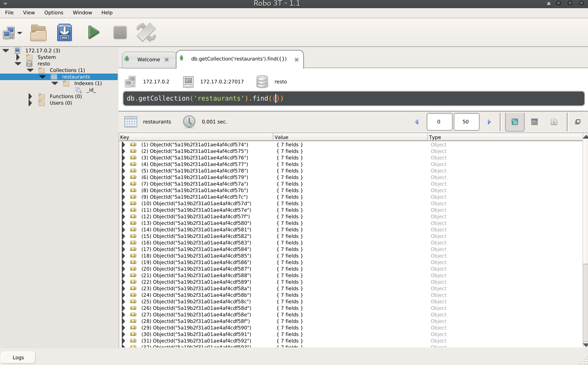This screenshot has height=365, width=588.
Task: Click the 172.17.0.2 connection icon above query
Action: pyautogui.click(x=130, y=82)
